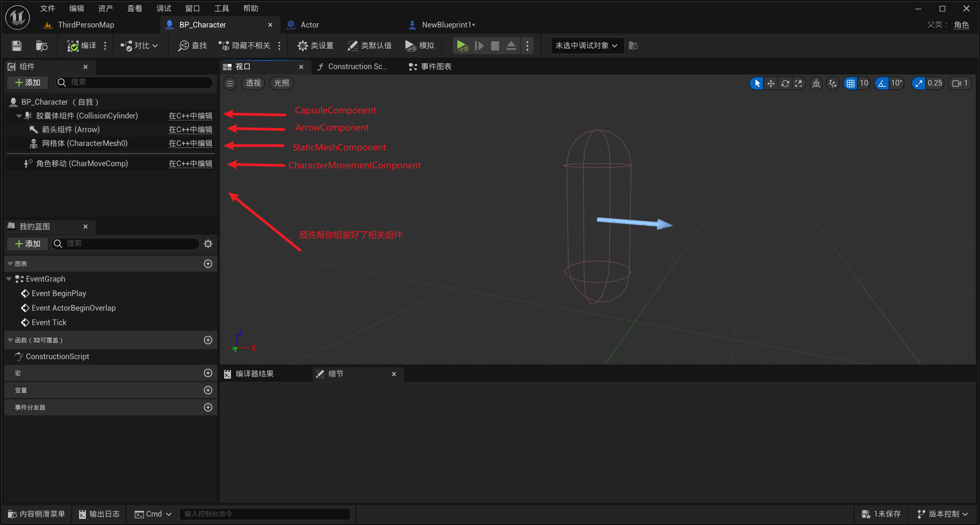Activate the rotate tool

785,83
